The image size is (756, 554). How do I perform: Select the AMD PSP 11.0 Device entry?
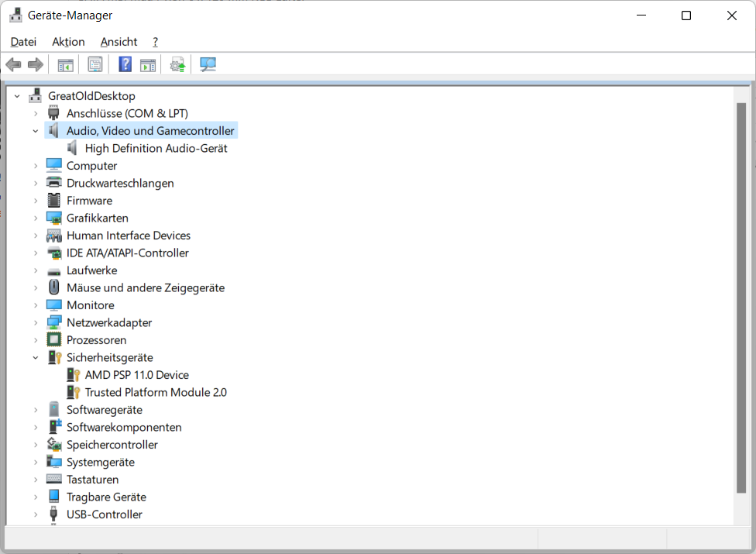137,375
